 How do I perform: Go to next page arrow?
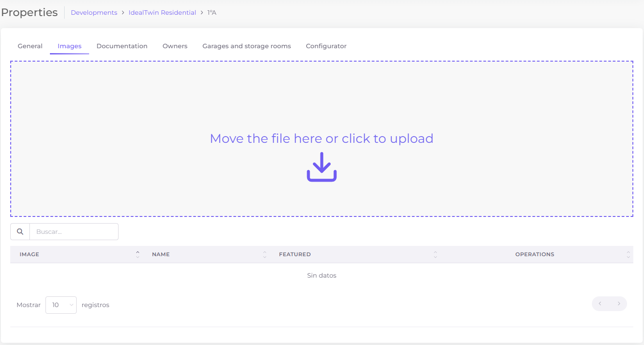(x=619, y=304)
